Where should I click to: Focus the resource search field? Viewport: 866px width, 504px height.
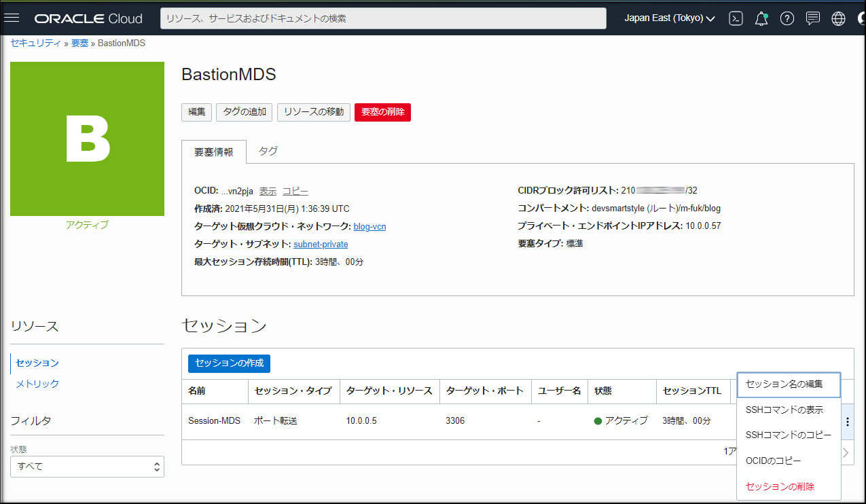(383, 18)
